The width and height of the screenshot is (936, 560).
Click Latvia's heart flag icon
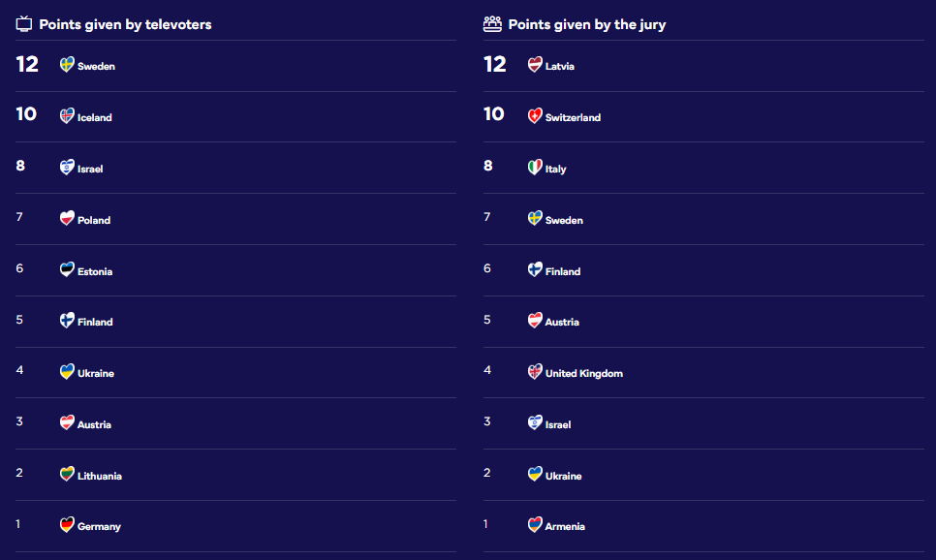point(535,65)
